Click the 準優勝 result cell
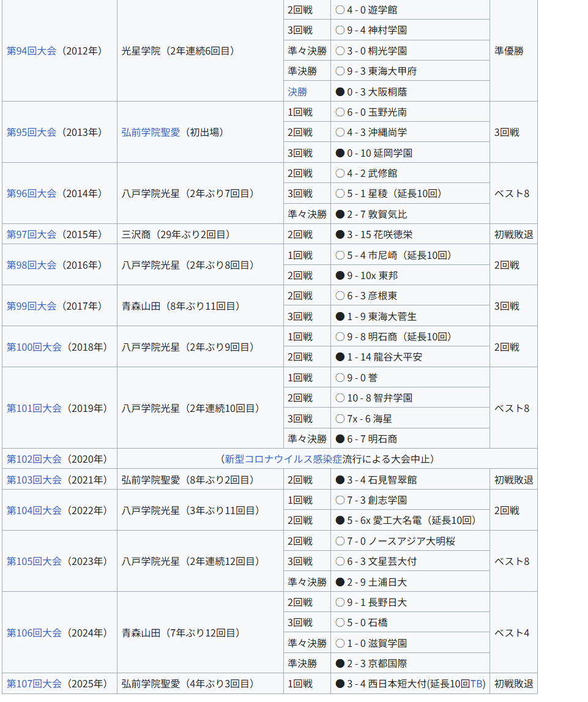588x702 pixels. (509, 51)
